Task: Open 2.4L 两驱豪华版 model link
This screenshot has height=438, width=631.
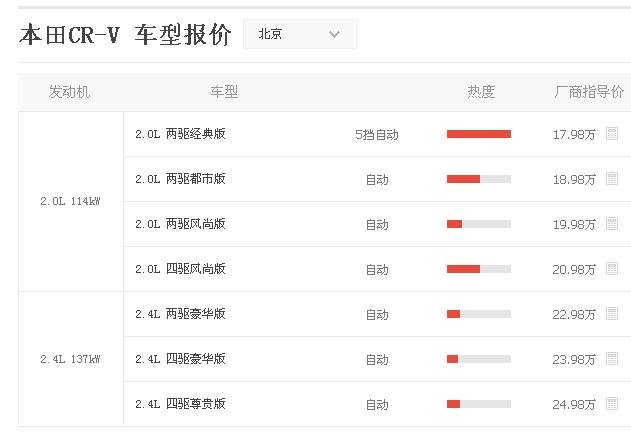Action: pyautogui.click(x=181, y=314)
